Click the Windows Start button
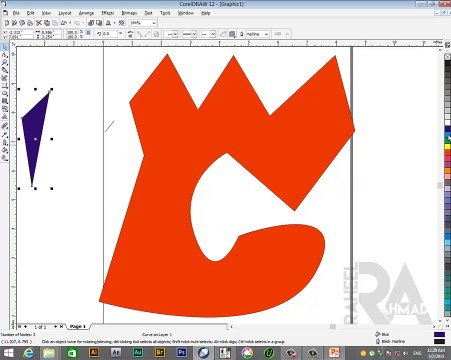The image size is (451, 360). (8, 353)
